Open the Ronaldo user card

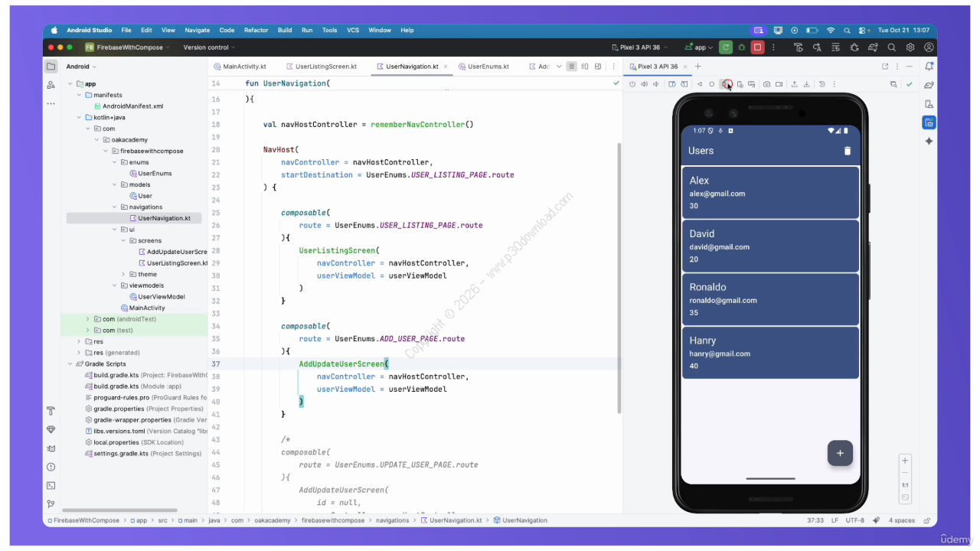[770, 300]
